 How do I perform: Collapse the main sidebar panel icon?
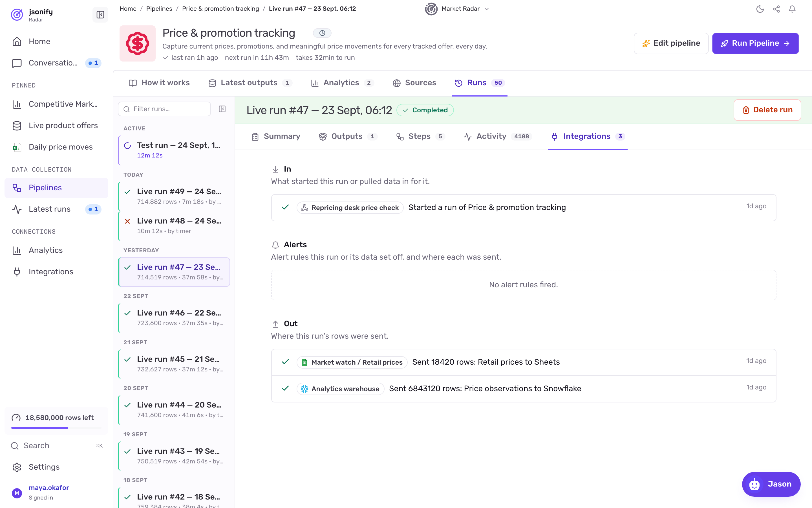(100, 14)
